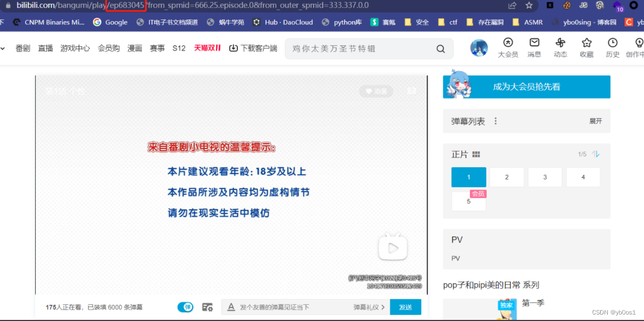Select episode 3
644x321 pixels.
coord(545,177)
